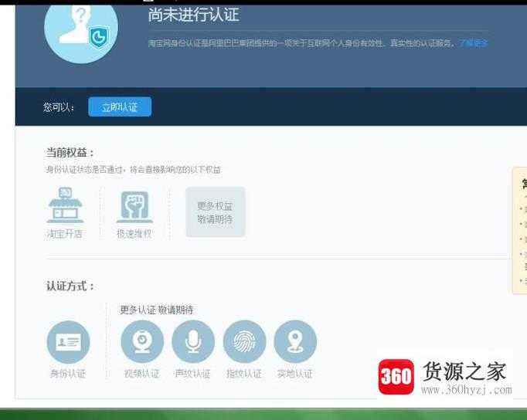Click the 更多认证 敬请期待 text

(x=157, y=310)
